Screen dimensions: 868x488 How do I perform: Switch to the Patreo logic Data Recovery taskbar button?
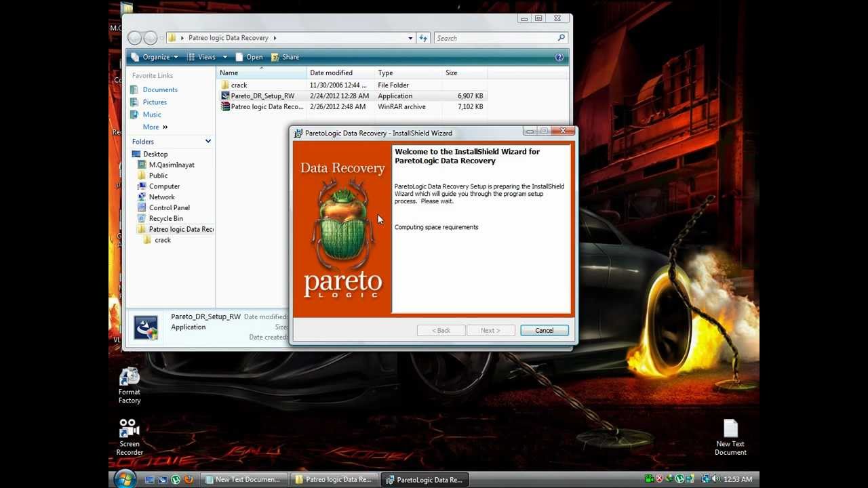[x=333, y=479]
